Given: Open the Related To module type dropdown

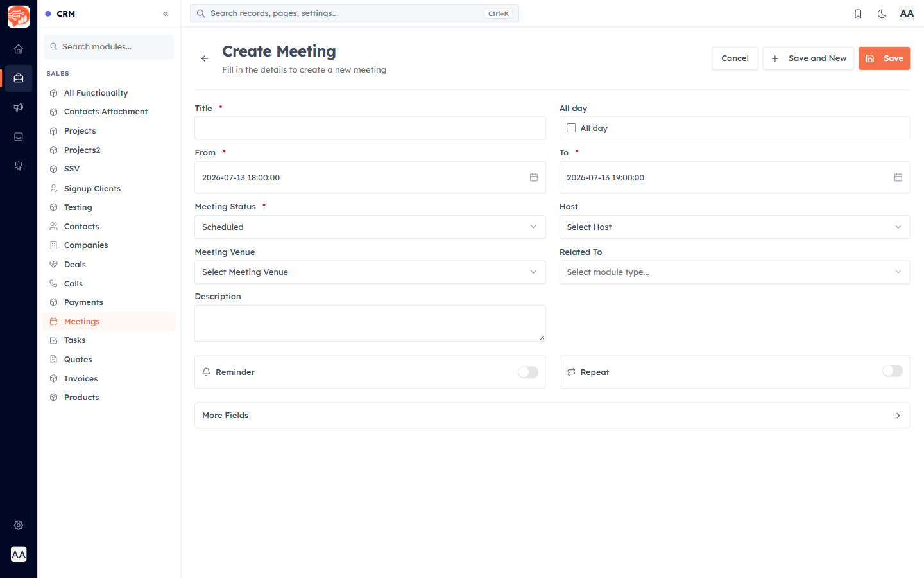Looking at the screenshot, I should click(735, 272).
